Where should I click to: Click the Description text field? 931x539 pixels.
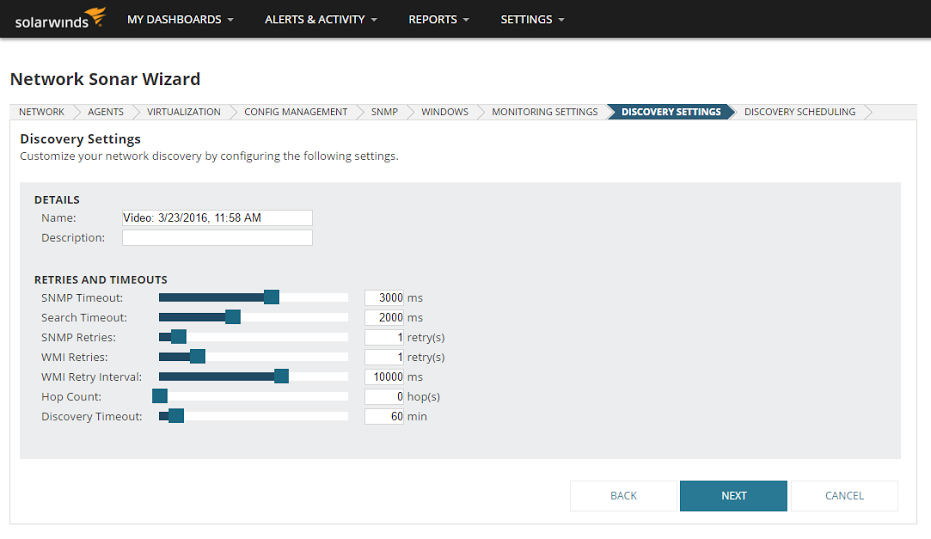pyautogui.click(x=217, y=237)
